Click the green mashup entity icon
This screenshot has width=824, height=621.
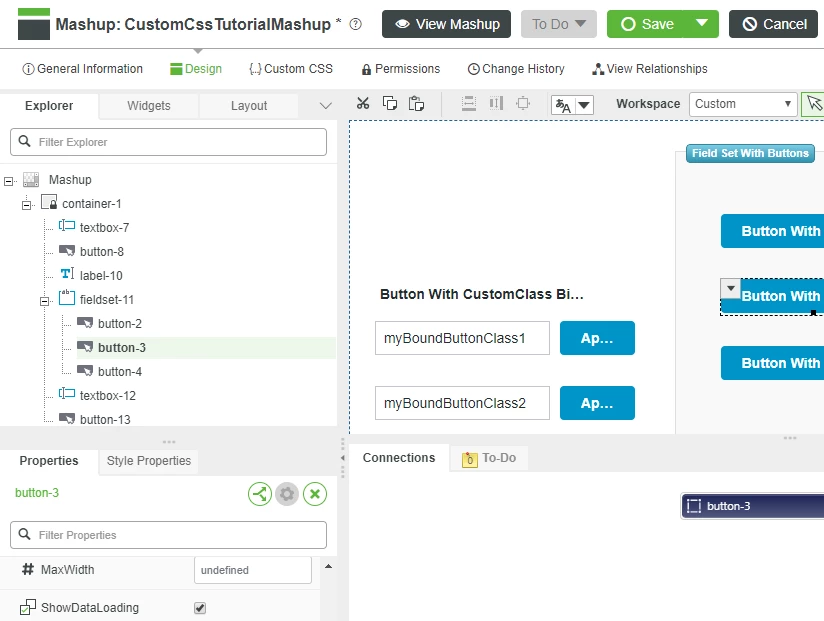coord(34,24)
